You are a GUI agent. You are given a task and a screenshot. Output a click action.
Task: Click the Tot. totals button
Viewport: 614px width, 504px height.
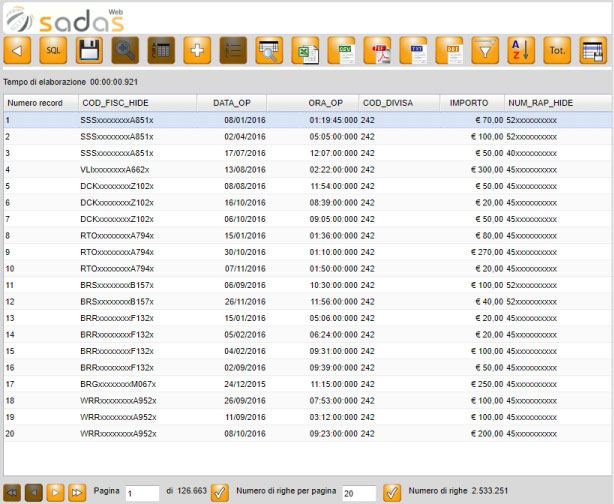(557, 50)
